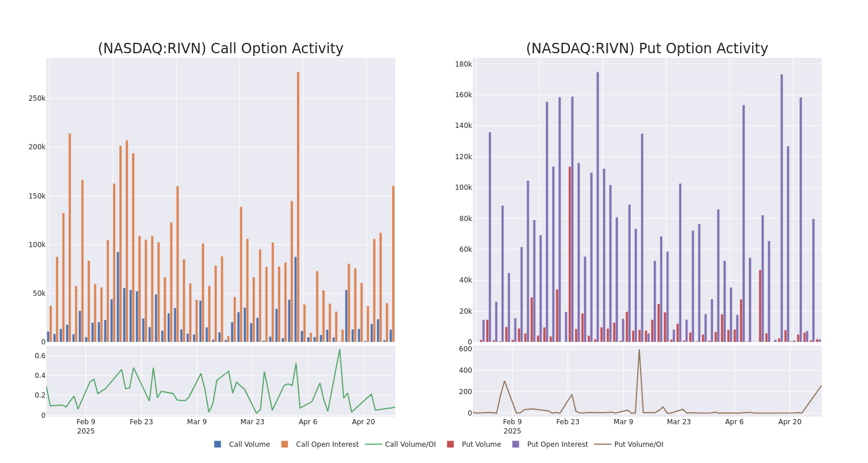Click the 60k label on put chart axis
The image size is (868, 463).
(465, 249)
